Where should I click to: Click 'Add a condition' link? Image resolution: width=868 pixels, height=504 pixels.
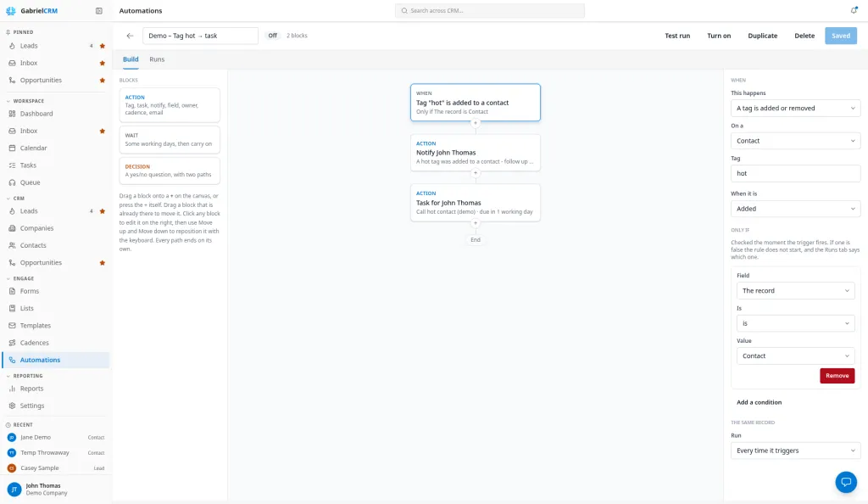click(x=759, y=403)
